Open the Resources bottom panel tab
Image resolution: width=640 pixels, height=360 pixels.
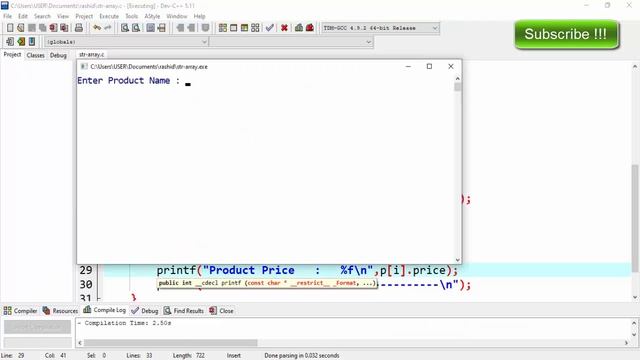point(60,311)
